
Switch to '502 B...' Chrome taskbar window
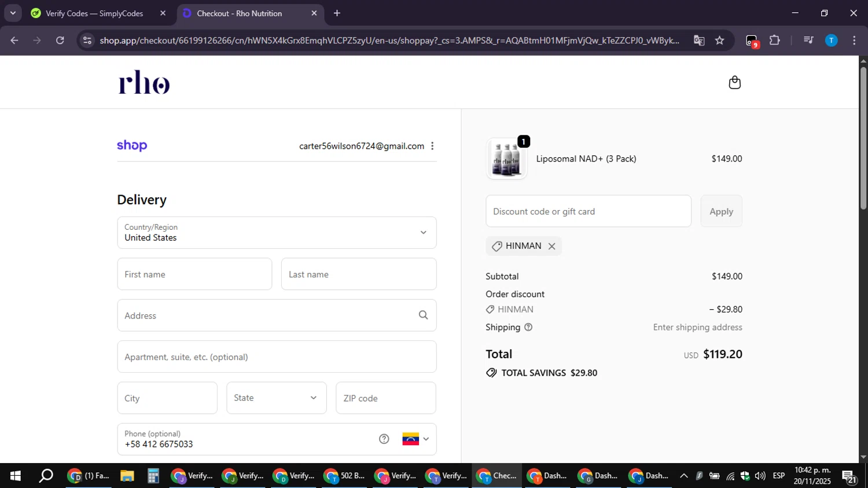(345, 476)
